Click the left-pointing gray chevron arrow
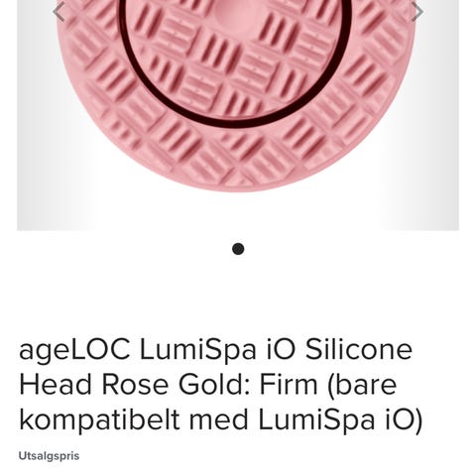476x476 pixels. (x=59, y=12)
